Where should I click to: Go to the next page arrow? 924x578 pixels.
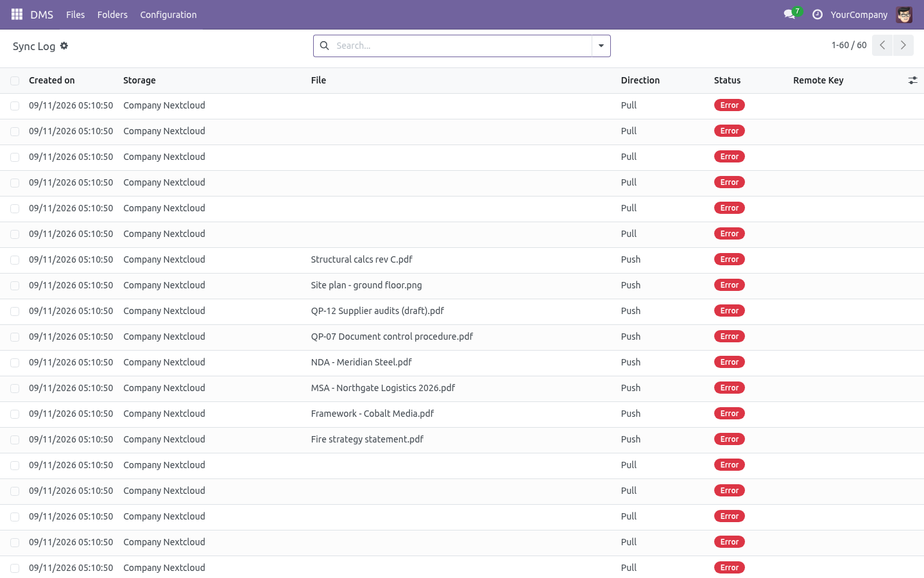pyautogui.click(x=903, y=45)
